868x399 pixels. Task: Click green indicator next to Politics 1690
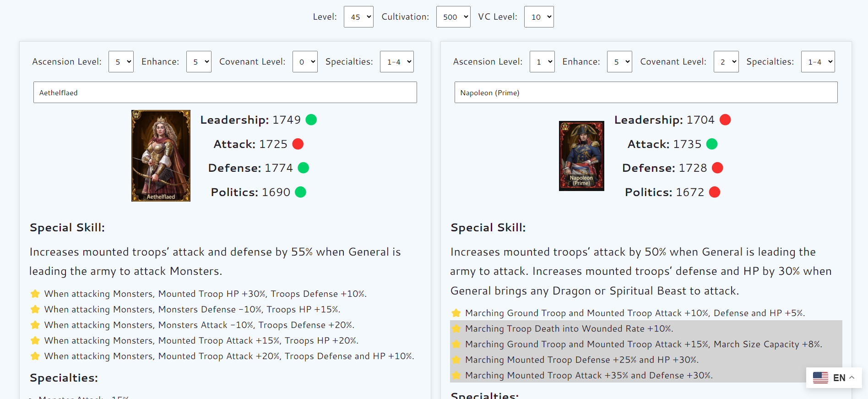coord(301,192)
